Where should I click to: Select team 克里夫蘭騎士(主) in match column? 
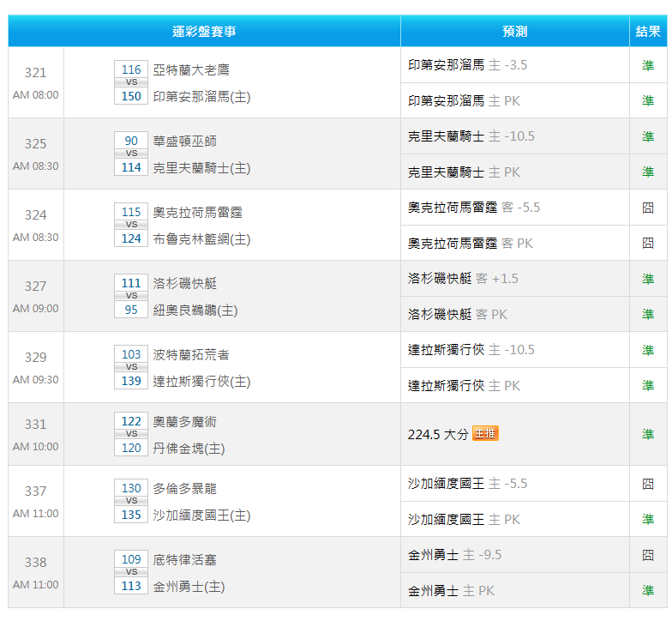[201, 168]
